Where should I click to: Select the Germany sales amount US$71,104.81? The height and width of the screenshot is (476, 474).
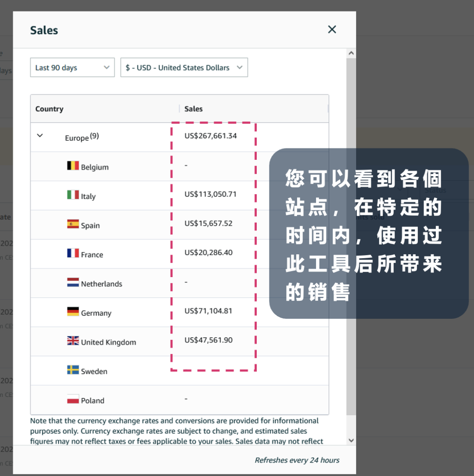(207, 310)
